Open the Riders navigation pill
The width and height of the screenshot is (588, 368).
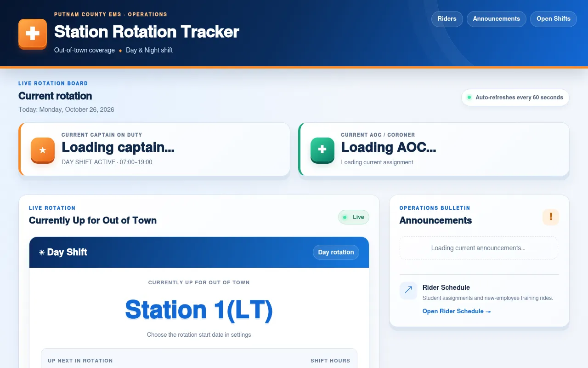(447, 19)
